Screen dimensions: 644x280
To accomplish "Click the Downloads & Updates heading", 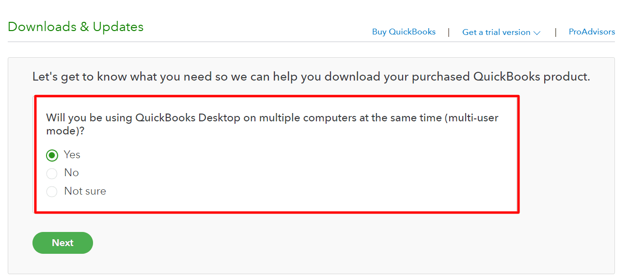I will pyautogui.click(x=76, y=27).
